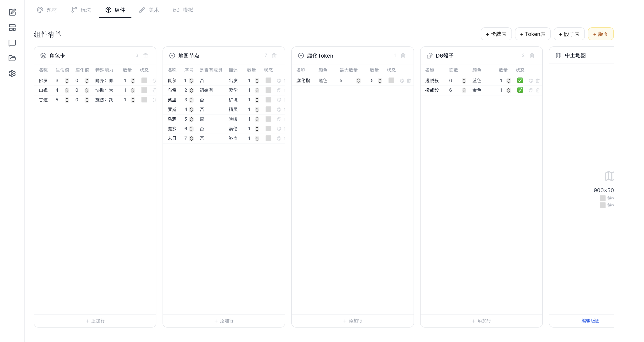Toggle status checkbox for 布雷
Viewport: 644px width, 342px height.
pos(268,90)
